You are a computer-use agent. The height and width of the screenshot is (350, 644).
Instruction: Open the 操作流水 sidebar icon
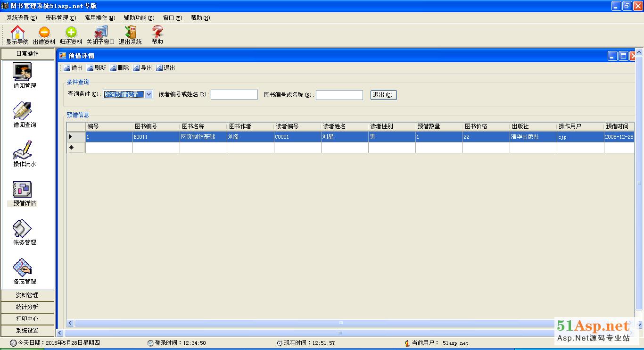(x=22, y=150)
